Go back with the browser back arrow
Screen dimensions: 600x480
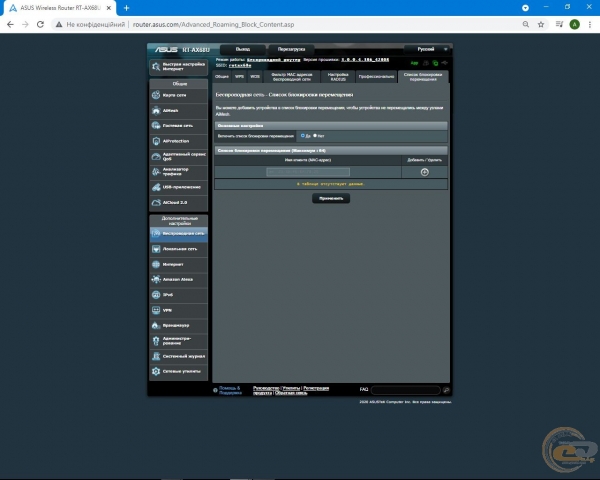10,24
